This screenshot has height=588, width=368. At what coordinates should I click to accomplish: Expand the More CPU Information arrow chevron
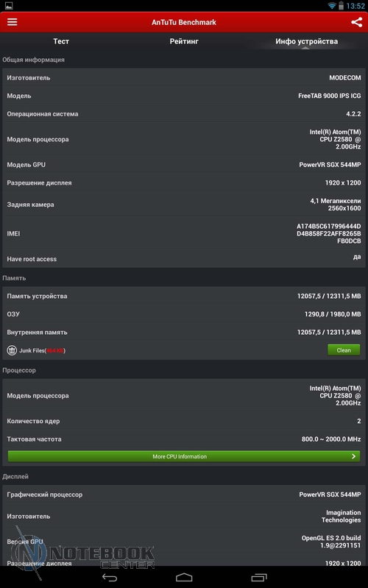click(x=353, y=456)
